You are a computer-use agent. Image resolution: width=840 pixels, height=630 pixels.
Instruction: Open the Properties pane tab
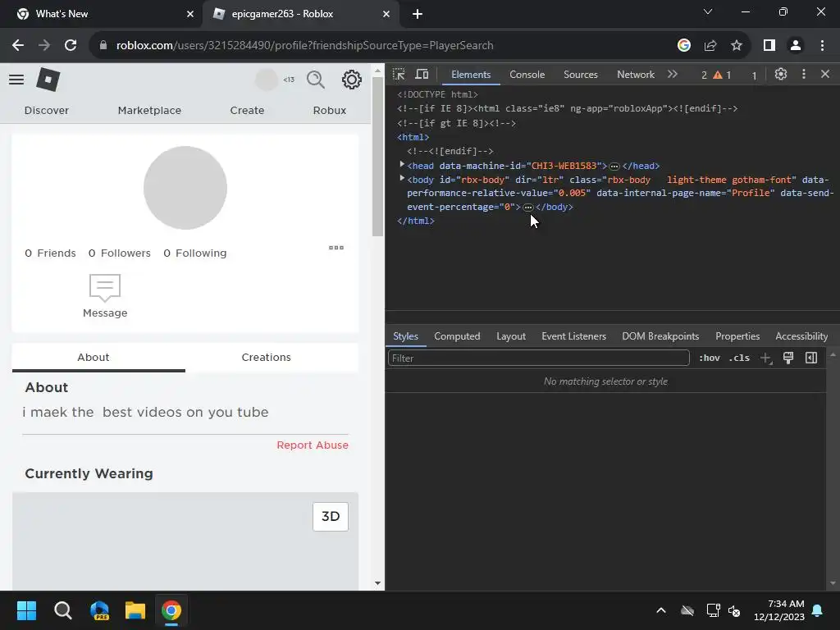(x=737, y=336)
